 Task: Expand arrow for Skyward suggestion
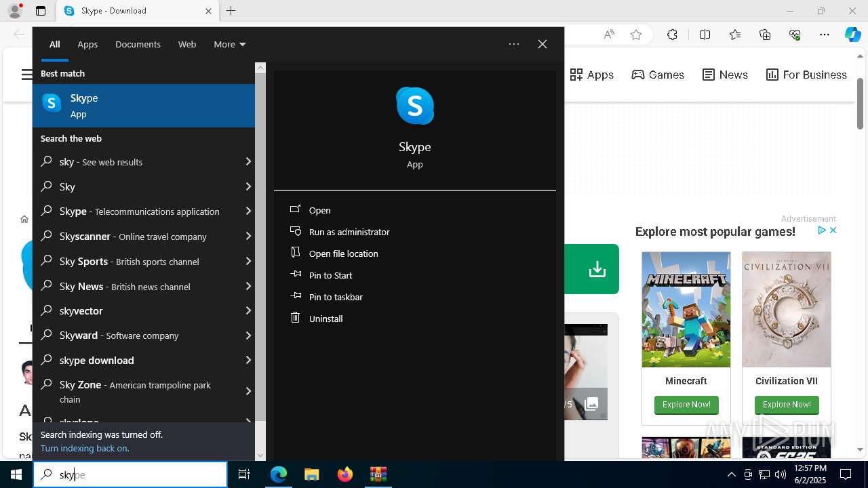tap(248, 335)
